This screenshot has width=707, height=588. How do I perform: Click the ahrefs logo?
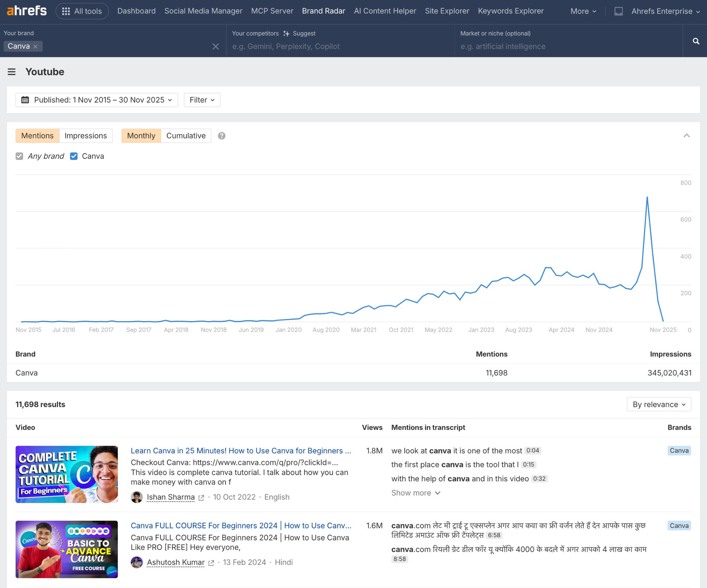coord(26,11)
